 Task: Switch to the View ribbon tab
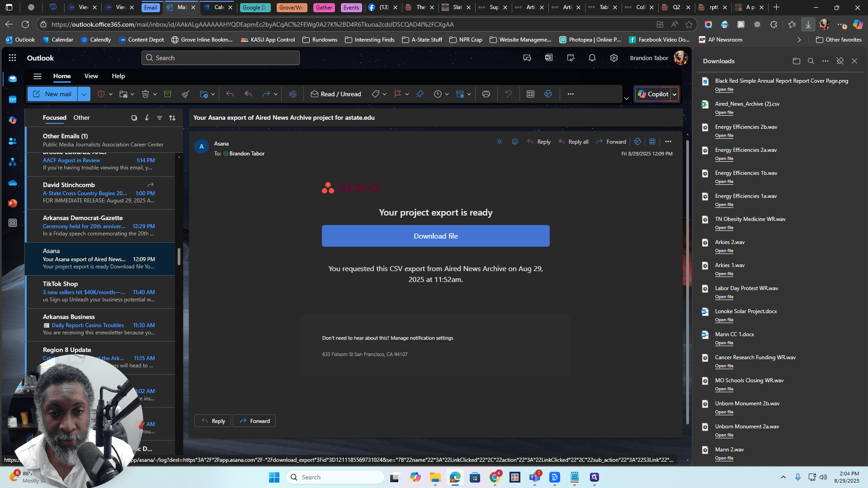pos(91,76)
